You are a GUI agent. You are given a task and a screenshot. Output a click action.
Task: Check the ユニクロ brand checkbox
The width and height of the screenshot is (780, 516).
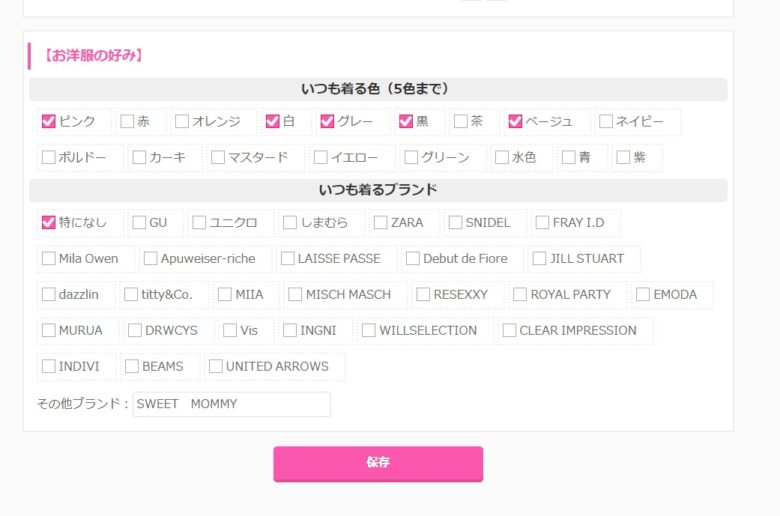199,223
